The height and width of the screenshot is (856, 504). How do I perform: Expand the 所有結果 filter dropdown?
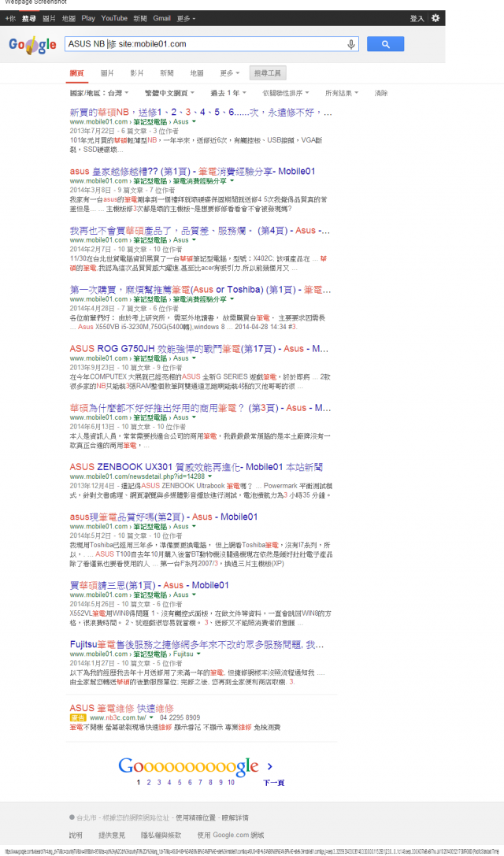point(341,93)
